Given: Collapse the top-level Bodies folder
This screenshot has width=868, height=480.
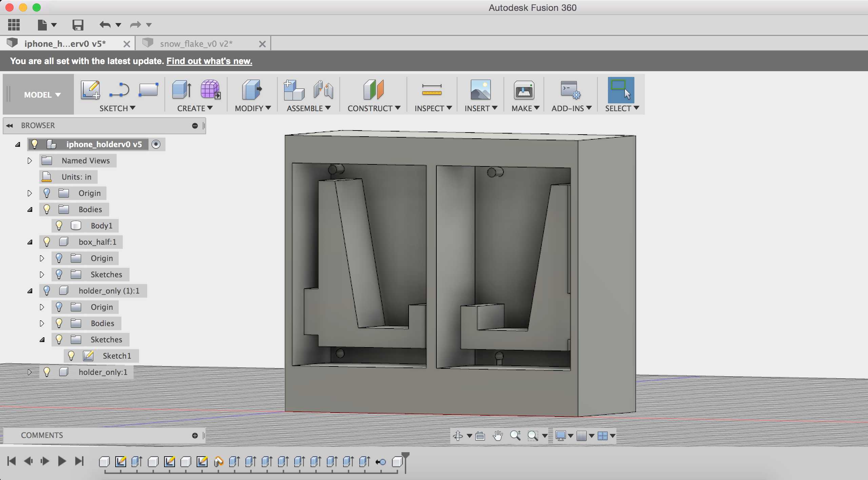Looking at the screenshot, I should pos(30,209).
